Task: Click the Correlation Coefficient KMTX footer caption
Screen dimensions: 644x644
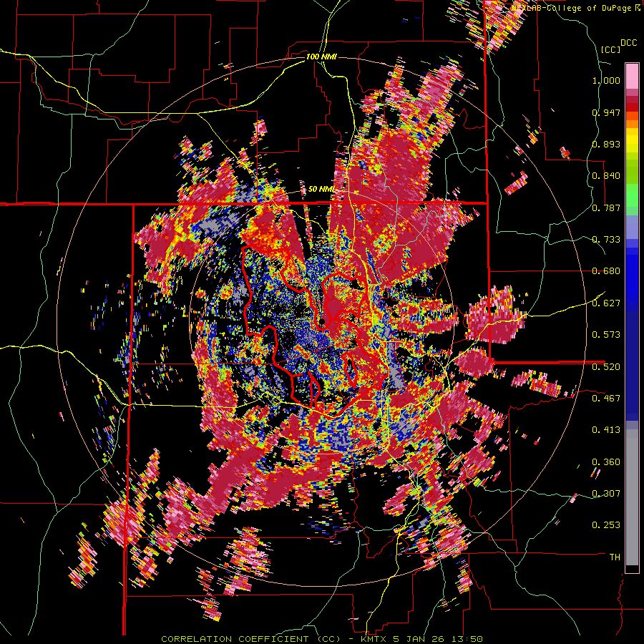Action: click(322, 639)
